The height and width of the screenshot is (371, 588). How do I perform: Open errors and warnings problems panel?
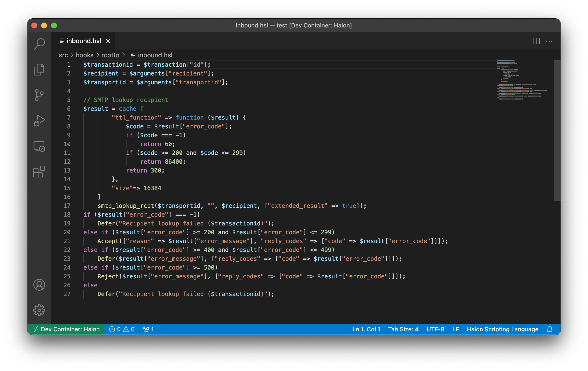click(122, 329)
